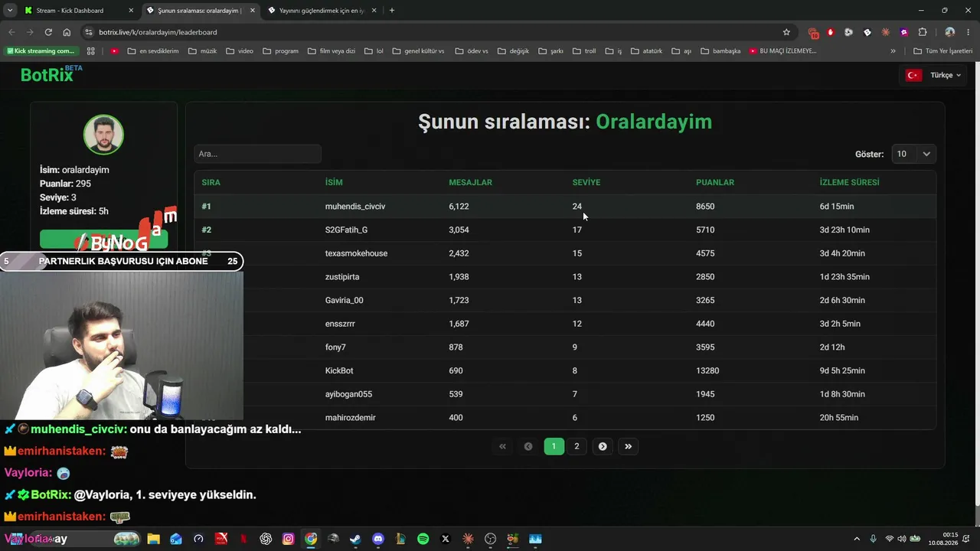Open the BU MAÇI İZLEMEYE bookmark
This screenshot has width=980, height=551.
(x=782, y=51)
